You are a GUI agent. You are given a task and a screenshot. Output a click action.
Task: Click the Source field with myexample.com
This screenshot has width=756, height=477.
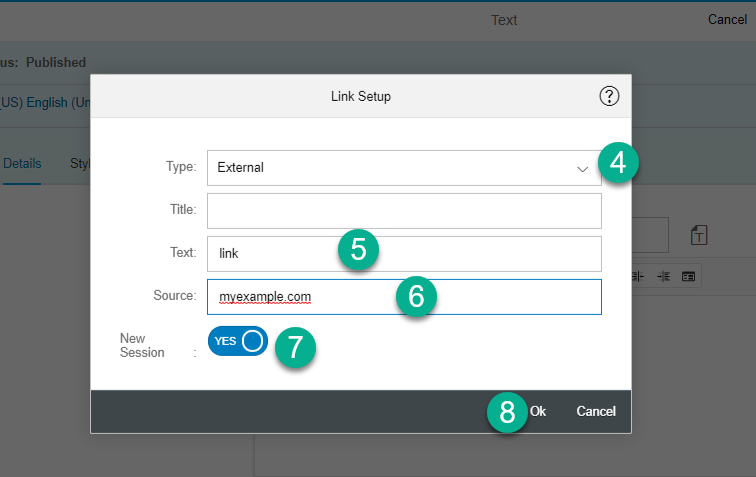click(404, 297)
